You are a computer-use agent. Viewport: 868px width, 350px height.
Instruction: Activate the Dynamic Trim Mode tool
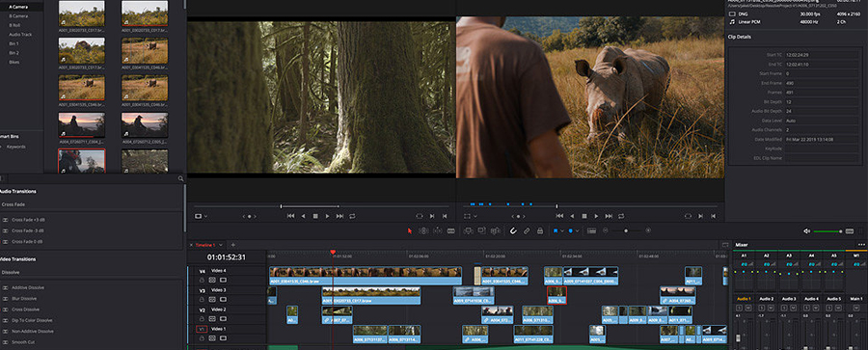[x=438, y=231]
